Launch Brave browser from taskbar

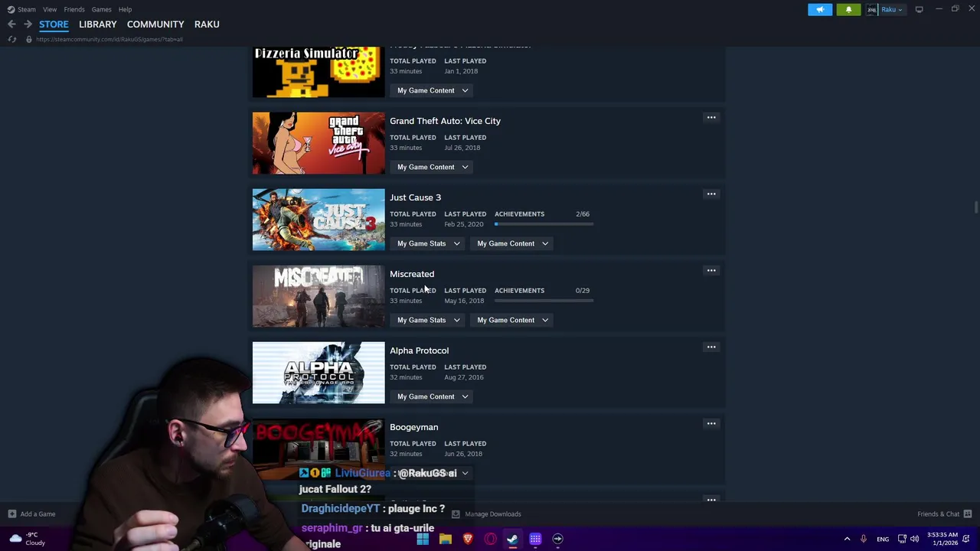click(x=468, y=539)
